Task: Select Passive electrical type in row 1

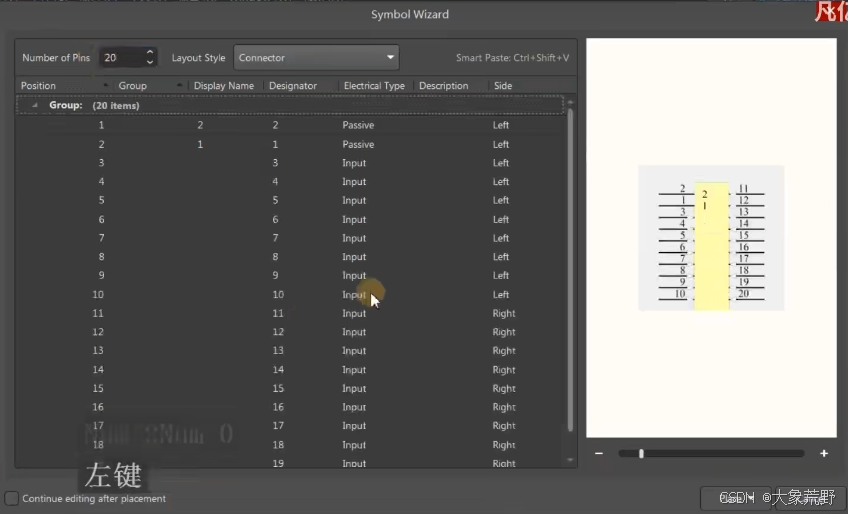Action: click(x=358, y=125)
